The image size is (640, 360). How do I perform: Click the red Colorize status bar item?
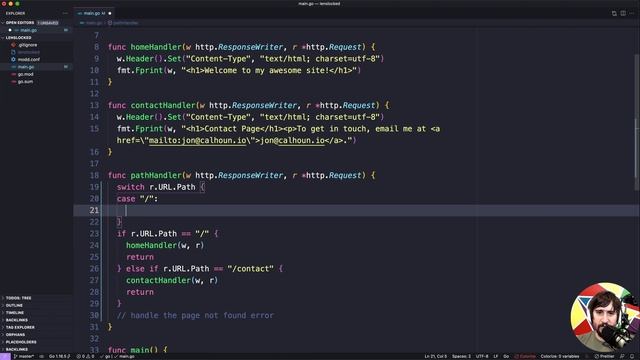[x=525, y=357]
